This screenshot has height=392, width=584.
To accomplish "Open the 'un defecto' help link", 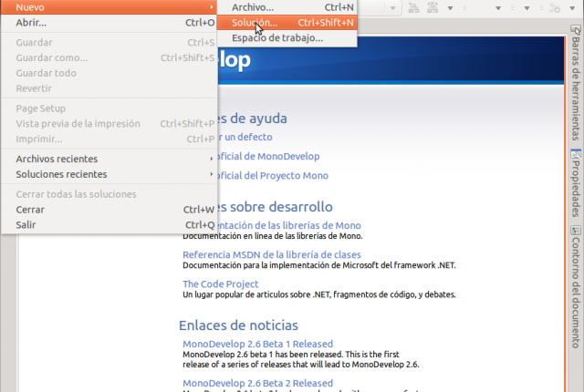I will (245, 138).
